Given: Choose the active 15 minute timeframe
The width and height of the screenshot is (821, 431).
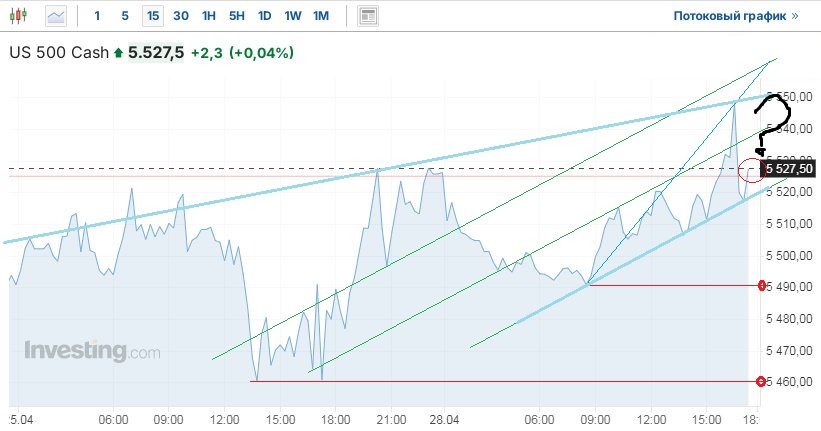Looking at the screenshot, I should click(x=152, y=16).
